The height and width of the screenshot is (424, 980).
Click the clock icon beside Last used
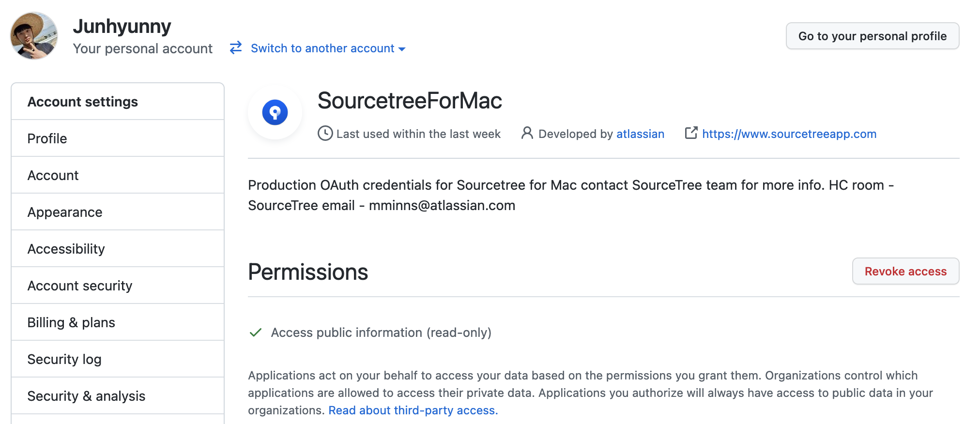(x=325, y=134)
